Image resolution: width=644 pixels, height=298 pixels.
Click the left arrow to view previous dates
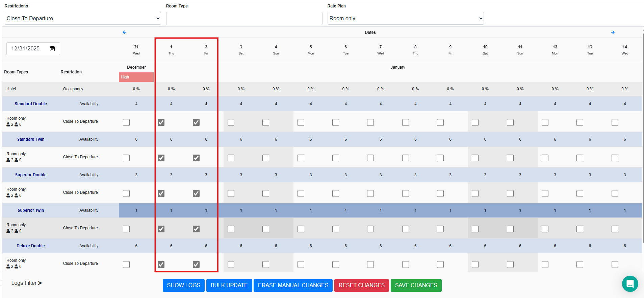pos(125,32)
